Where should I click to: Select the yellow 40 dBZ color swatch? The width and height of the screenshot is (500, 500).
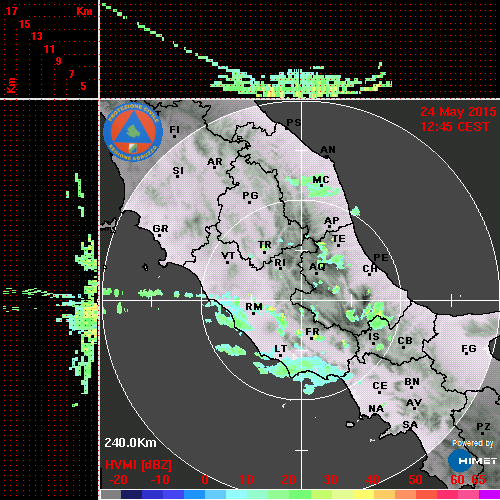tap(364, 494)
